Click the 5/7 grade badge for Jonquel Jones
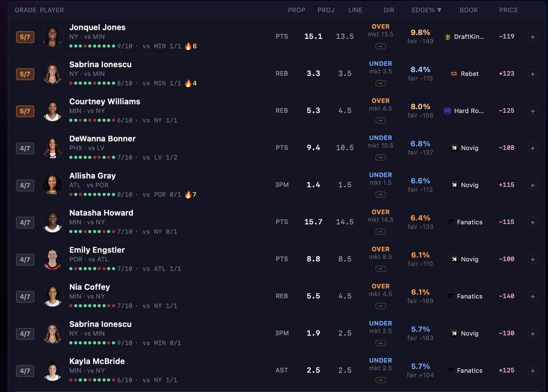Image resolution: width=548 pixels, height=392 pixels. (x=25, y=37)
